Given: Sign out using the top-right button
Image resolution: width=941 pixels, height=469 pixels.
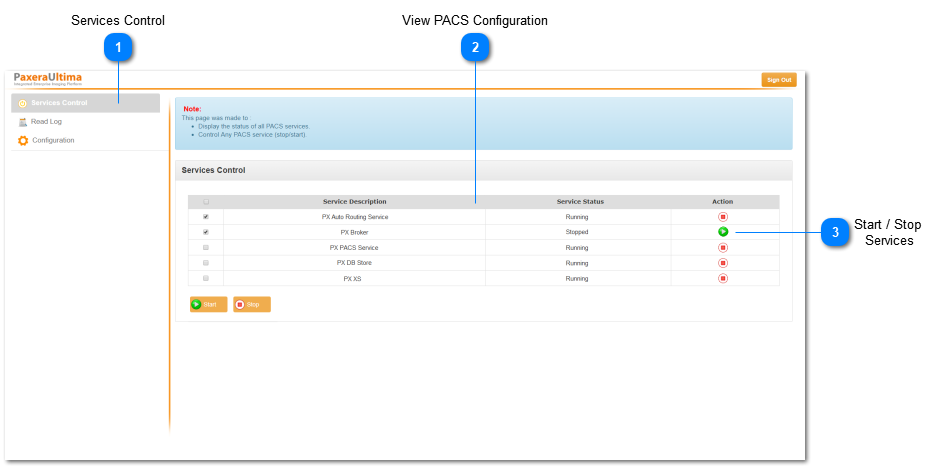Looking at the screenshot, I should pos(778,80).
